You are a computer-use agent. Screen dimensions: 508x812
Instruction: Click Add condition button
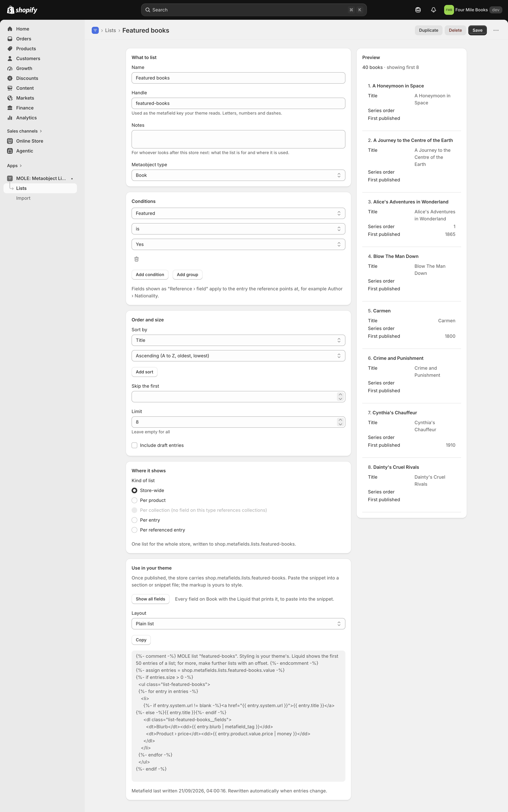pos(150,275)
